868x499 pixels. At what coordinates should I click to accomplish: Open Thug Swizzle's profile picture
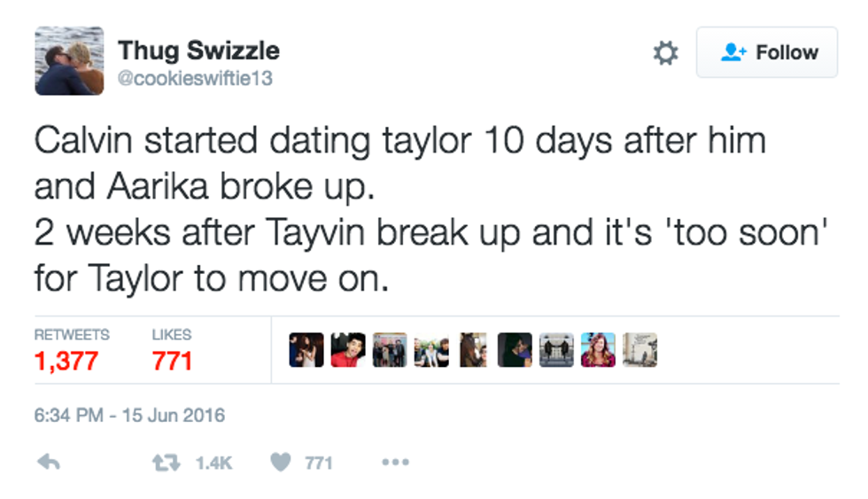[x=69, y=60]
